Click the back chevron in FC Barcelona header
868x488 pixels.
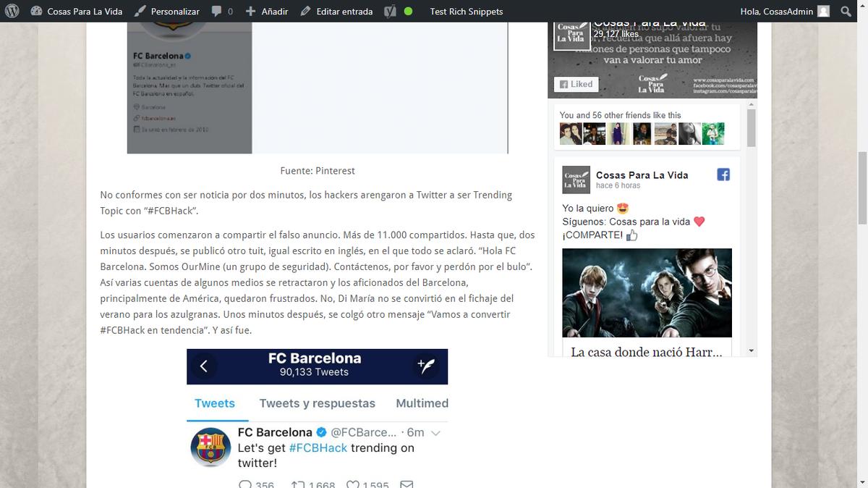(204, 366)
